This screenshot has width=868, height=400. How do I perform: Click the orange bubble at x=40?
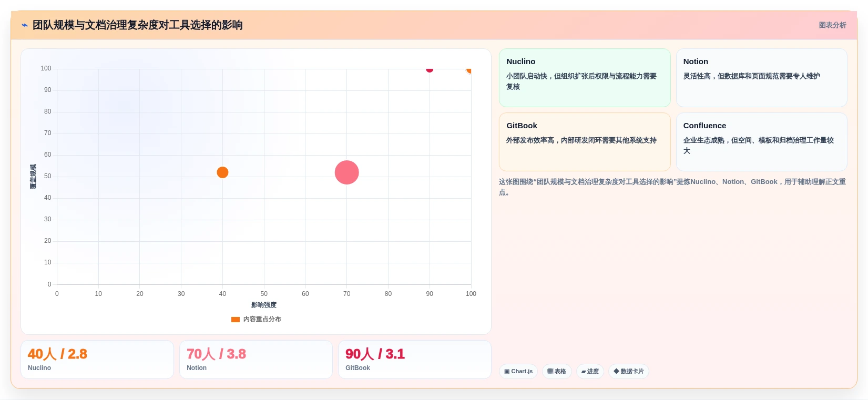point(222,172)
